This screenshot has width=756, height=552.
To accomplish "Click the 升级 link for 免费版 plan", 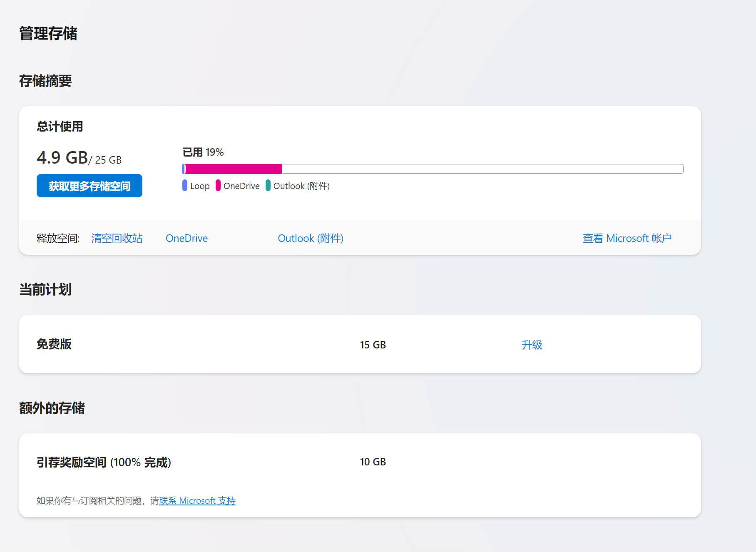I will [x=532, y=345].
